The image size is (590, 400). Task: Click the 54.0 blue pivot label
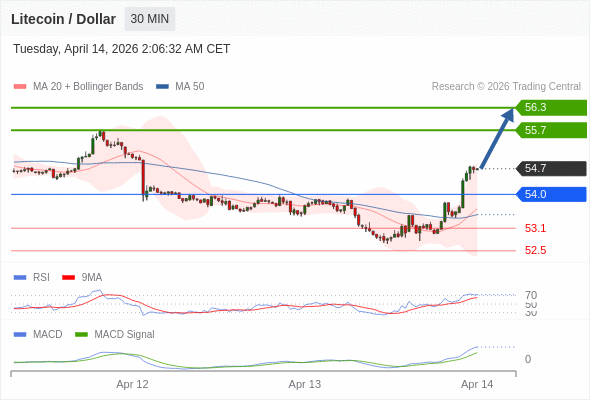click(x=551, y=194)
